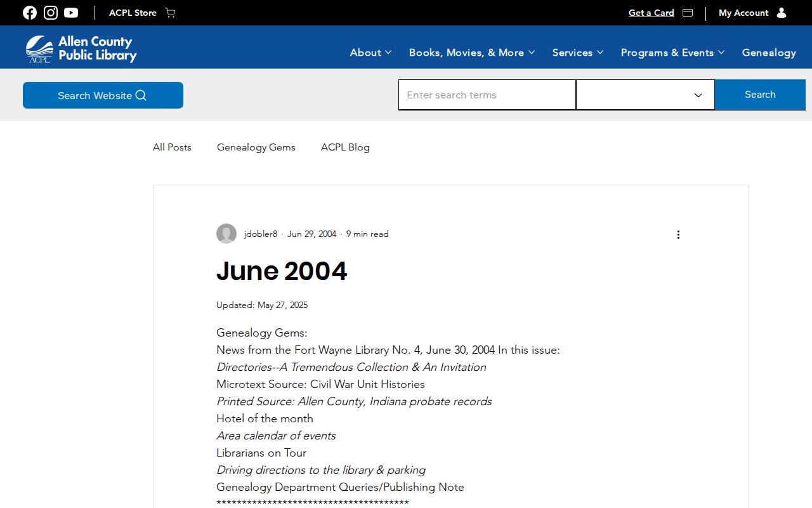
Task: Click the Jun 29, 2004 post date
Action: [x=311, y=234]
